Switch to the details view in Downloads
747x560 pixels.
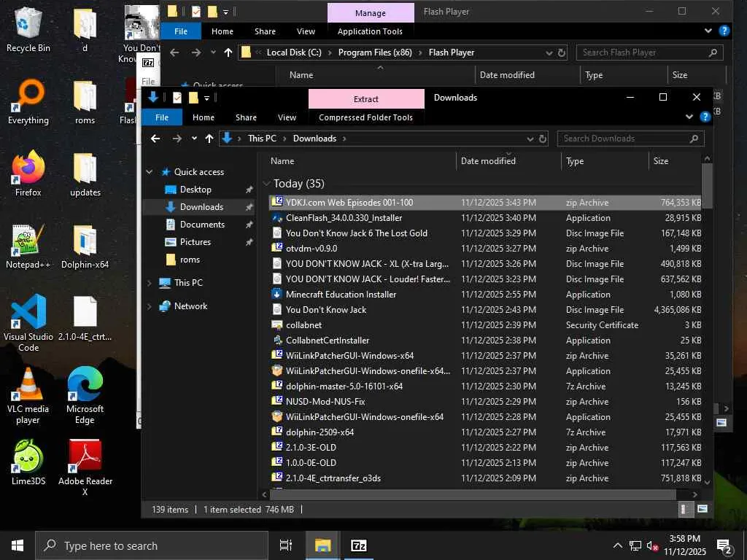[684, 509]
